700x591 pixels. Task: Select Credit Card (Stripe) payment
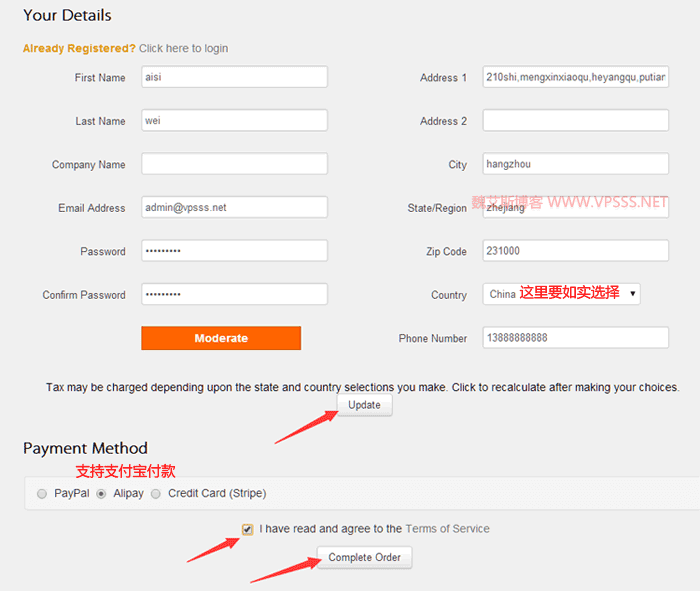click(156, 494)
